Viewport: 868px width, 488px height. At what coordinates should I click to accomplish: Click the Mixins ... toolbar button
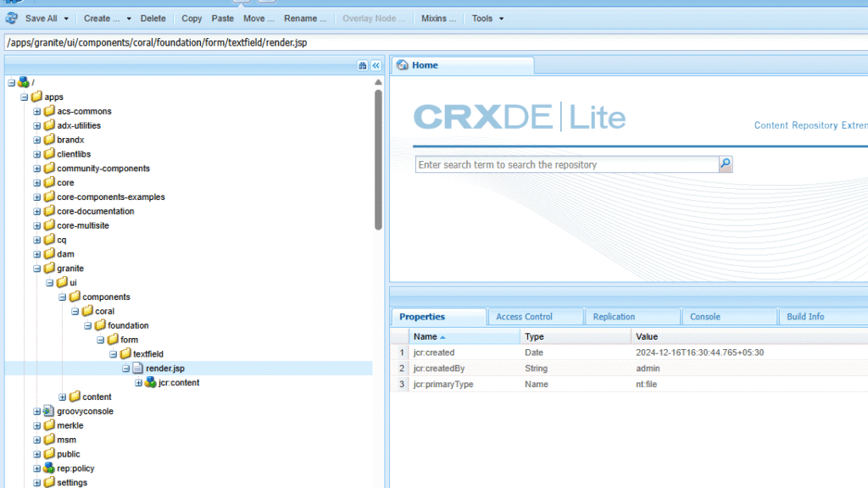438,19
